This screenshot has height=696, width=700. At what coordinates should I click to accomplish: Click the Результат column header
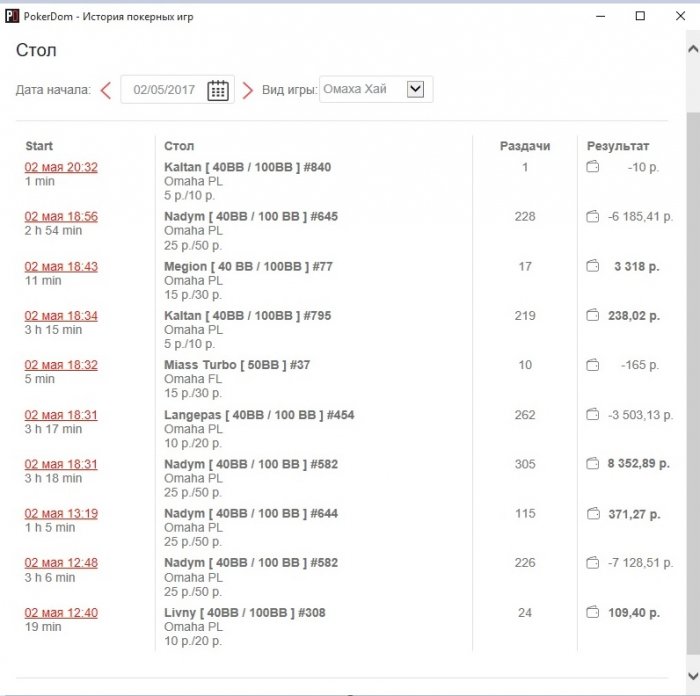click(x=618, y=146)
